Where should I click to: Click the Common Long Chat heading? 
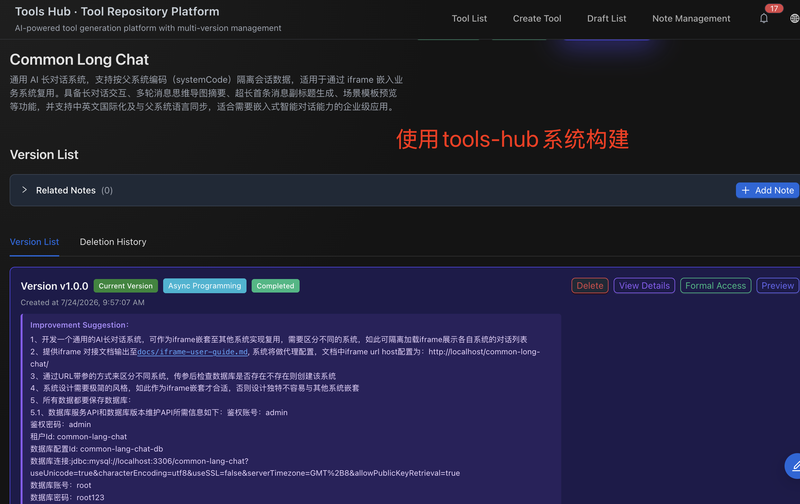79,60
